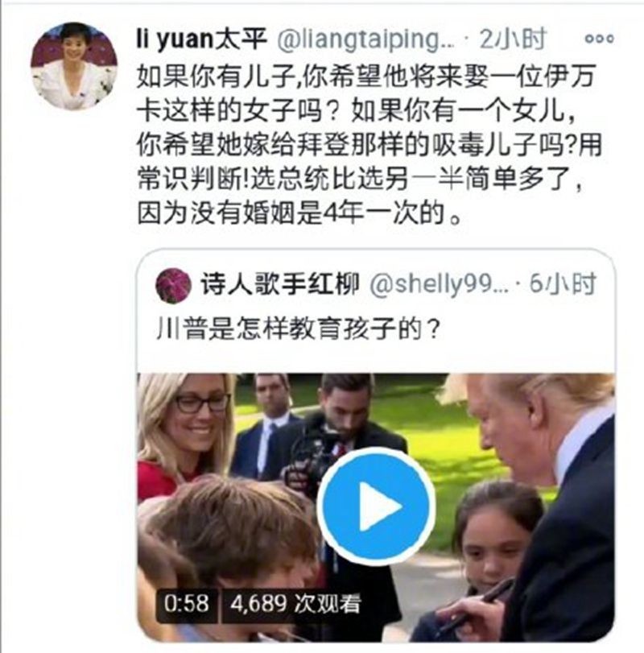Viewport: 644px width, 653px height.
Task: Click the 0:58 video duration badge
Action: point(186,604)
